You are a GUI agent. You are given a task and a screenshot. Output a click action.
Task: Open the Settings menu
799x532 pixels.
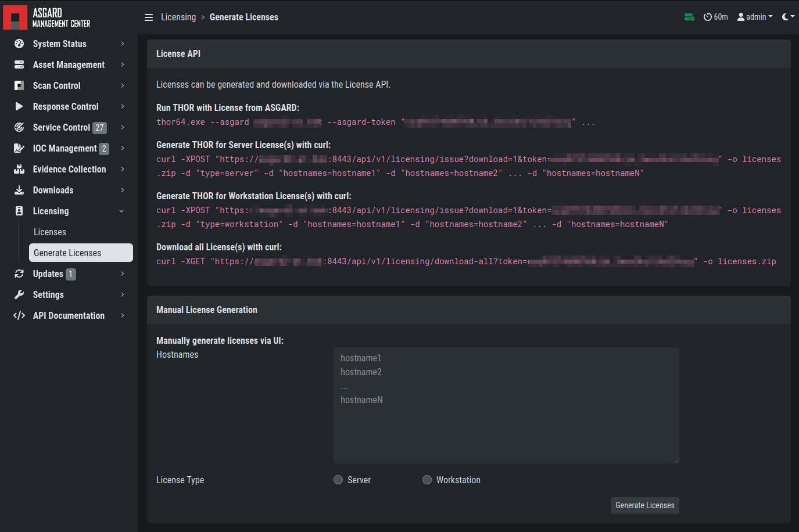pyautogui.click(x=69, y=294)
